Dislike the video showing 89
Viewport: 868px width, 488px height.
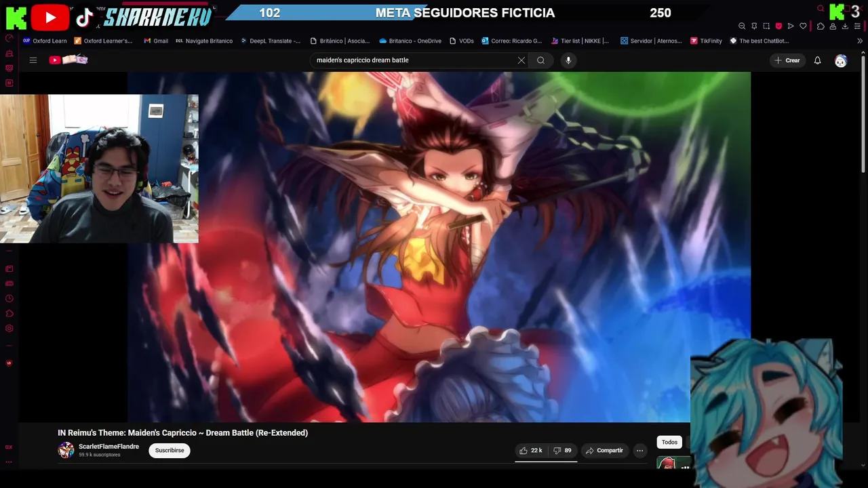pyautogui.click(x=562, y=451)
